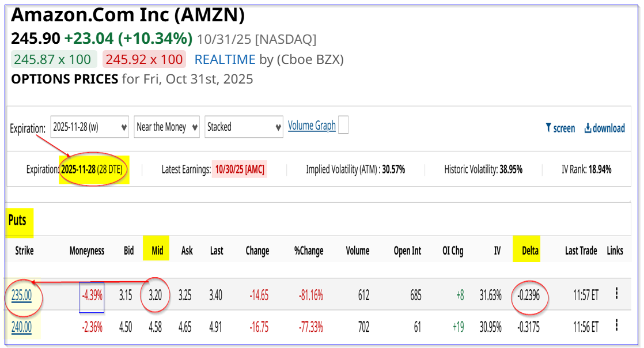Sort by the Open Int column
This screenshot has width=644, height=348.
(x=407, y=251)
